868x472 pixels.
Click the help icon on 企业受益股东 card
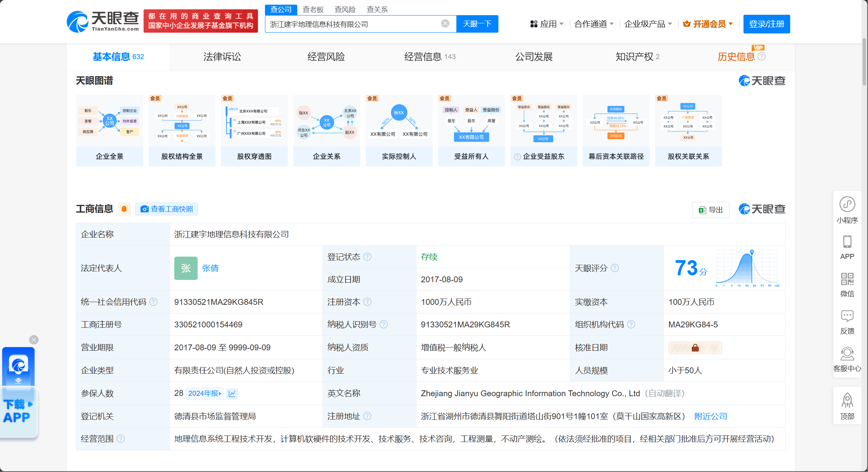[x=517, y=157]
